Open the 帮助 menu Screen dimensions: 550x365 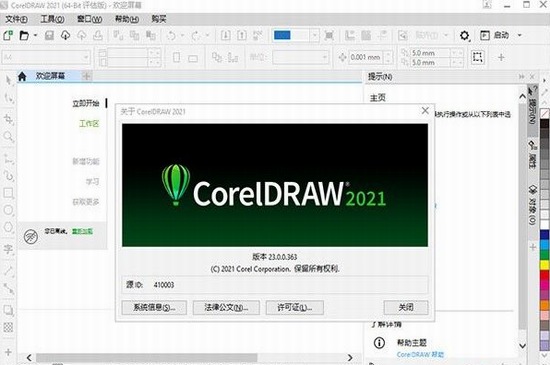127,19
